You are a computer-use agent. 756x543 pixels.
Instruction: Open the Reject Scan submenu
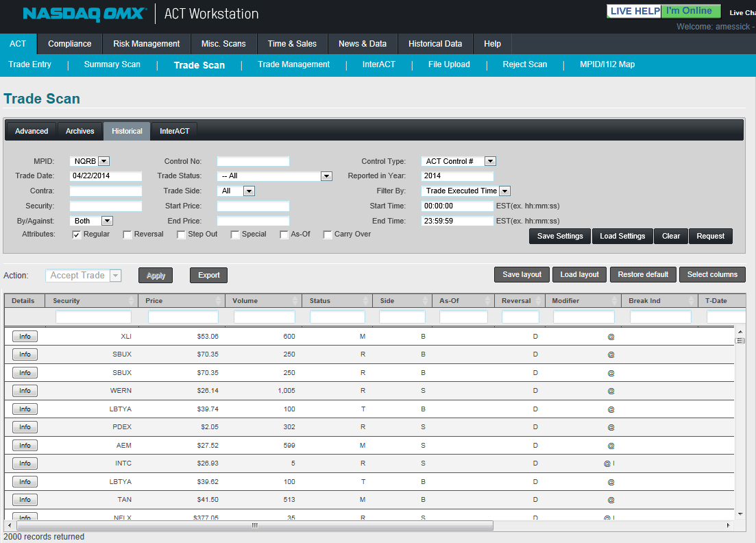pyautogui.click(x=525, y=64)
